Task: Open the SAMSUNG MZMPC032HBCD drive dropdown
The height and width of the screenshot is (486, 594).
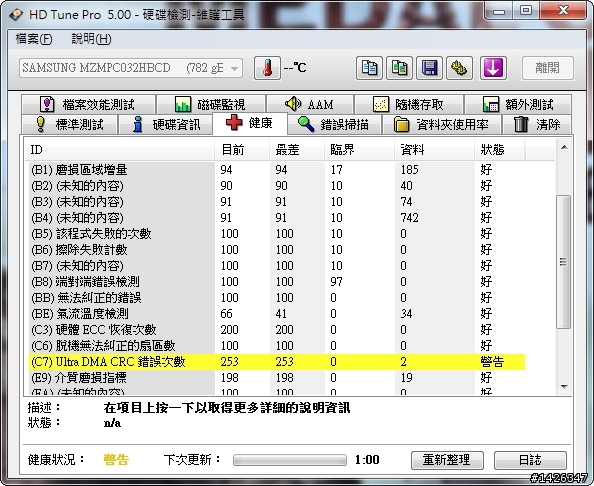Action: pos(131,68)
